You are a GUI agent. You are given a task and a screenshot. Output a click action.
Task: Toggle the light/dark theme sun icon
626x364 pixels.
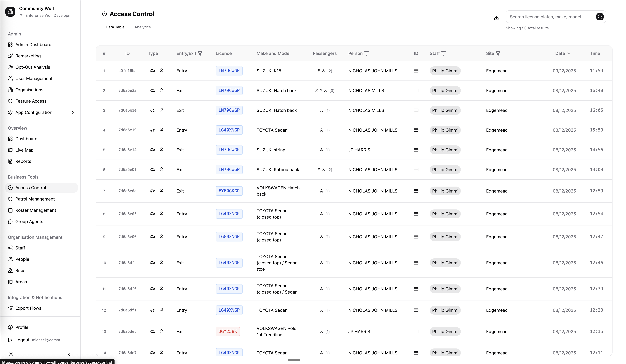[11, 354]
